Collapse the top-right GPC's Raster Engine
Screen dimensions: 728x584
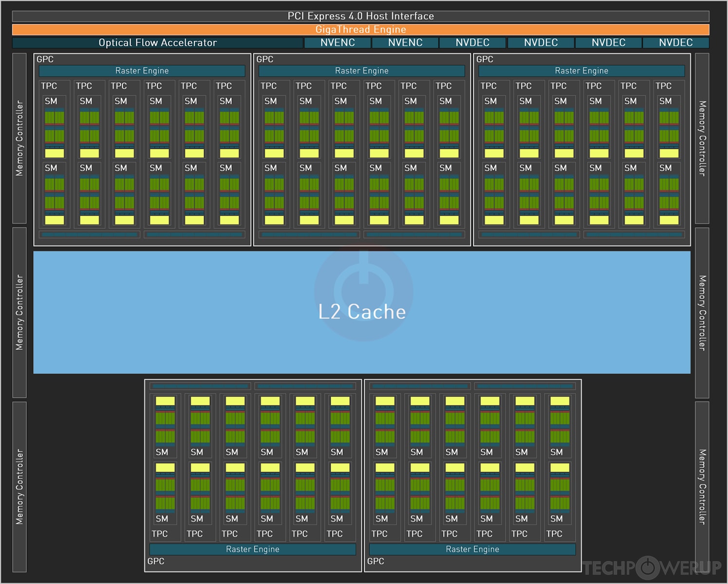(x=581, y=71)
